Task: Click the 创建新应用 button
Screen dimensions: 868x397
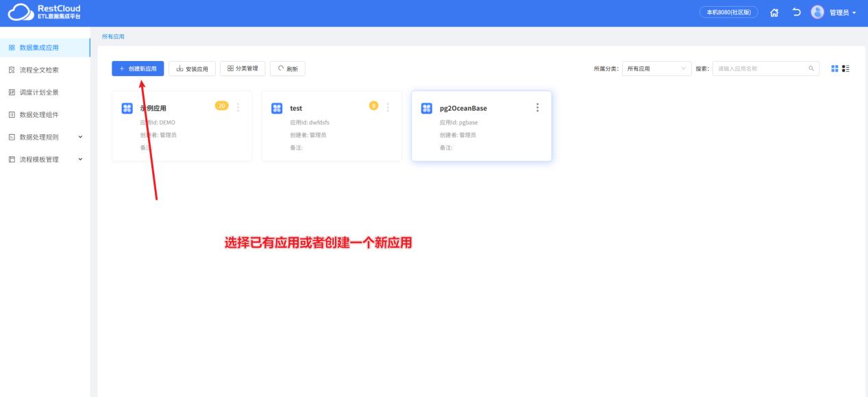Action: tap(138, 68)
